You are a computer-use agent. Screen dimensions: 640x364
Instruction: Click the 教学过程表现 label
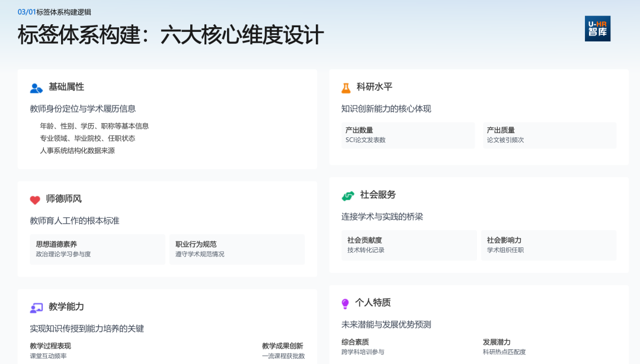pyautogui.click(x=50, y=346)
